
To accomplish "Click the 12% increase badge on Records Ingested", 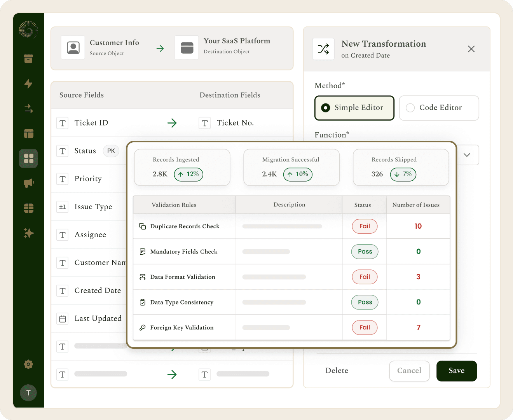I will (x=188, y=174).
